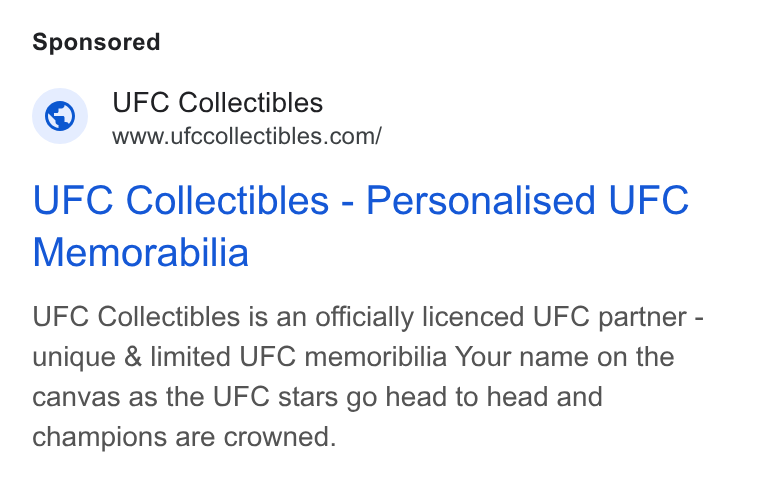The height and width of the screenshot is (478, 760).
Task: Click the ad description starting 'UFC Collectibles is an'
Action: [x=368, y=377]
